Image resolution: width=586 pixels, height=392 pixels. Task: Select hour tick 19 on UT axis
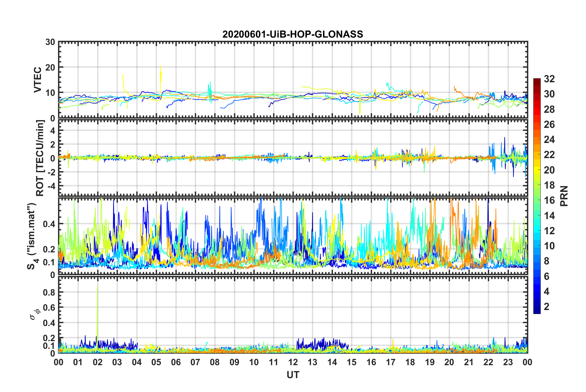pyautogui.click(x=430, y=362)
